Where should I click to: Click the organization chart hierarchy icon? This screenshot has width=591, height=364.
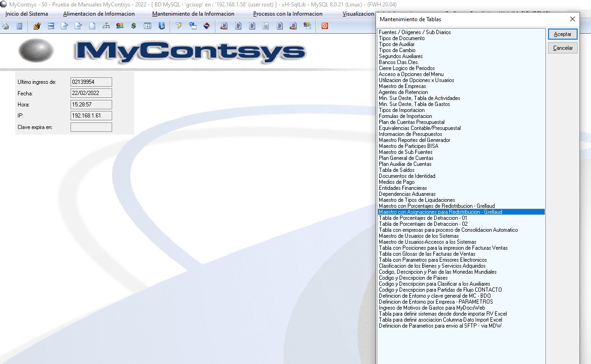tap(106, 26)
